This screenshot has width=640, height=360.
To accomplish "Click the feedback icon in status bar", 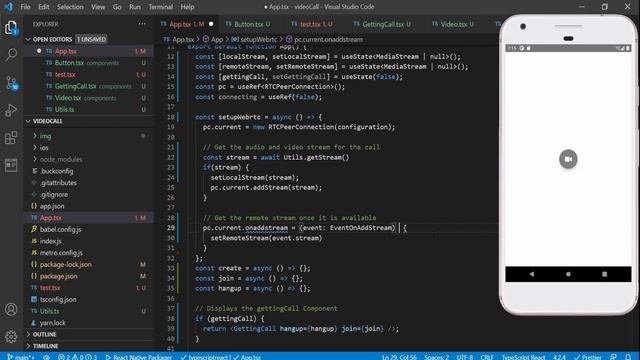I will (x=613, y=357).
